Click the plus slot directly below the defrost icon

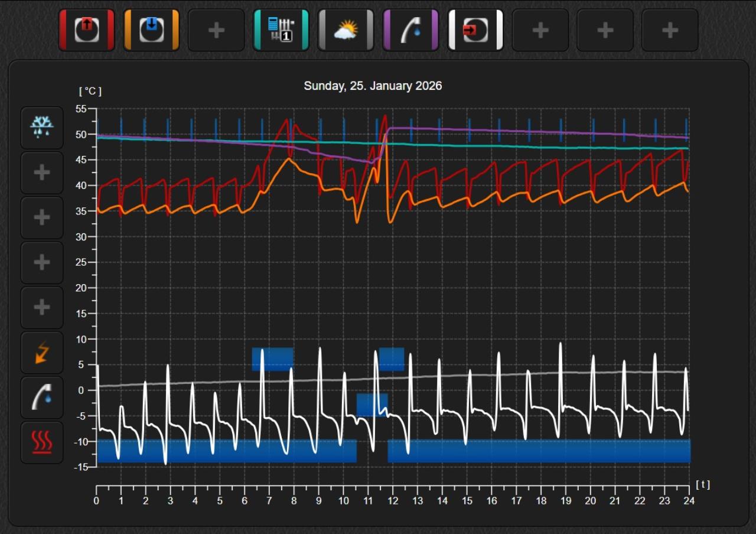42,172
